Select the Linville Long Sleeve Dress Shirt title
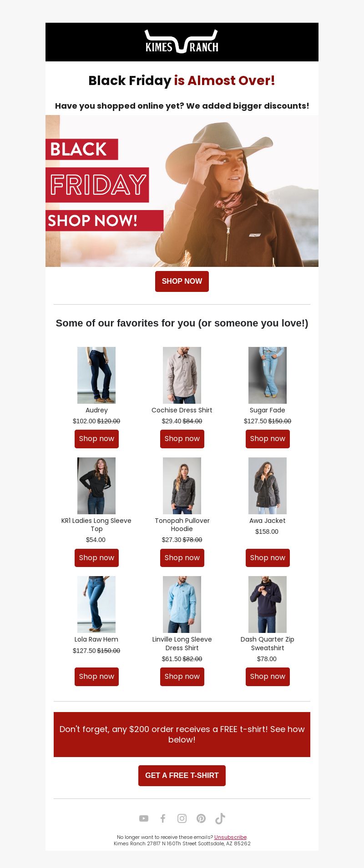This screenshot has width=364, height=868. pyautogui.click(x=182, y=643)
